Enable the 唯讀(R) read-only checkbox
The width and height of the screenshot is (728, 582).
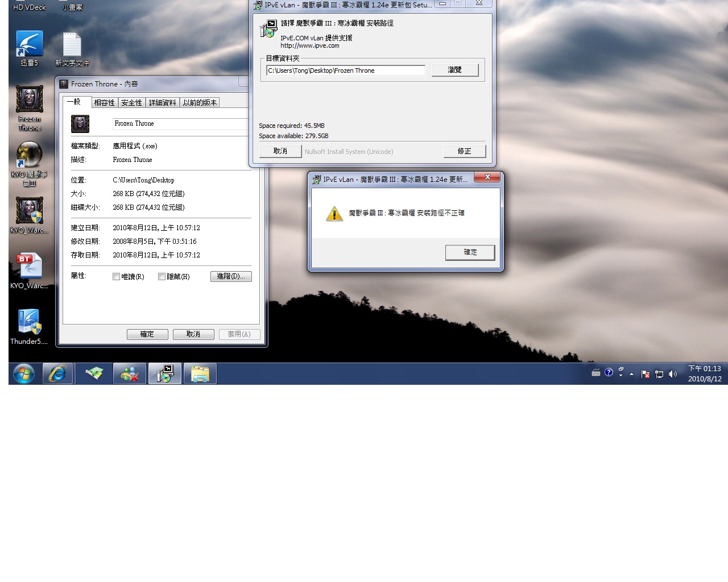(116, 277)
